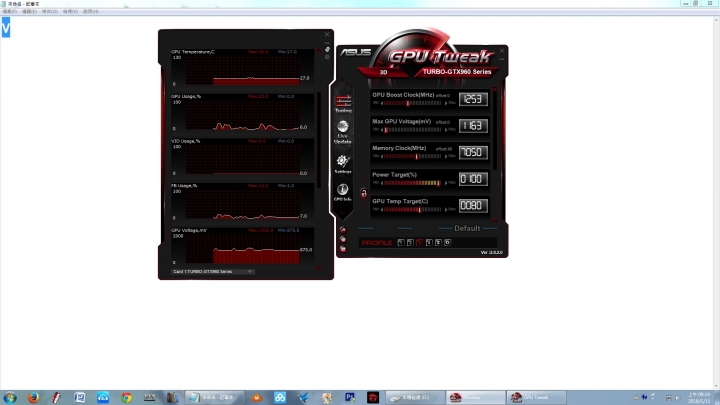This screenshot has width=720, height=405.
Task: Click middle round icon left of PROFILE
Action: (343, 239)
